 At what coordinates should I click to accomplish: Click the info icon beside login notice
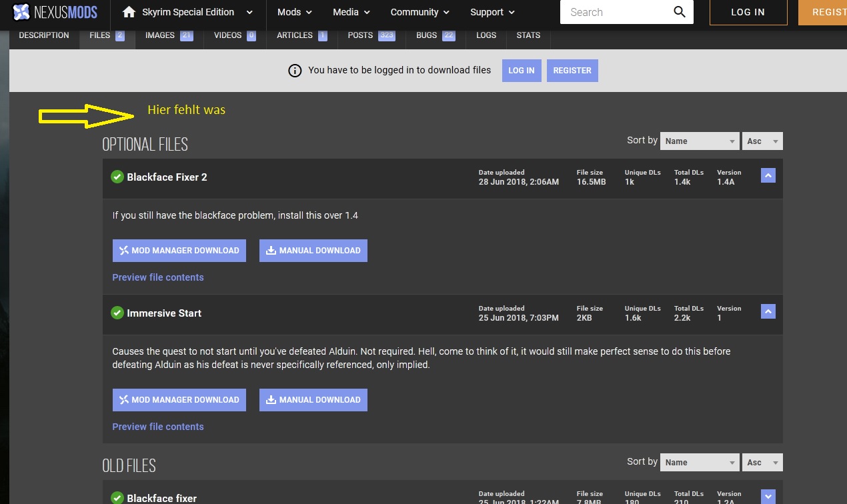pyautogui.click(x=295, y=71)
